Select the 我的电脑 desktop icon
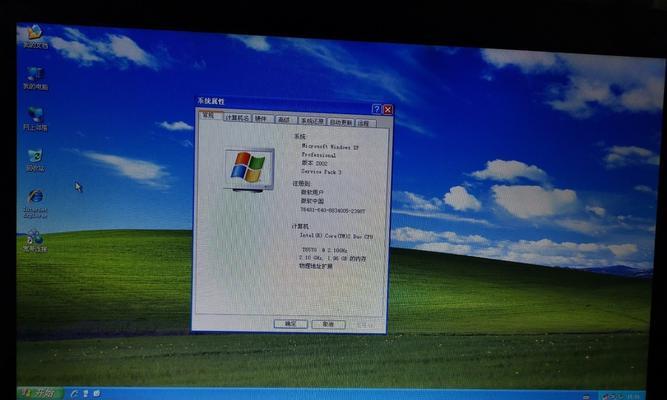The width and height of the screenshot is (667, 400). point(35,78)
